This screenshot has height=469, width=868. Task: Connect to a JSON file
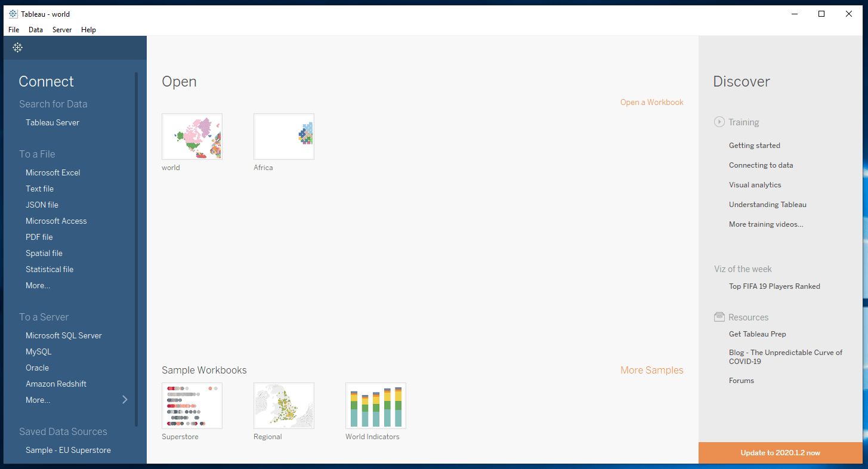coord(42,205)
